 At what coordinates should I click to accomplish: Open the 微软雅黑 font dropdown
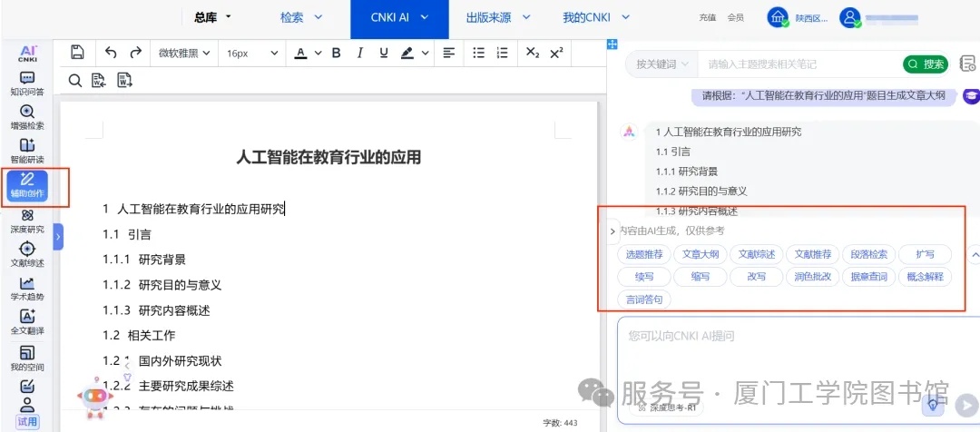point(183,54)
